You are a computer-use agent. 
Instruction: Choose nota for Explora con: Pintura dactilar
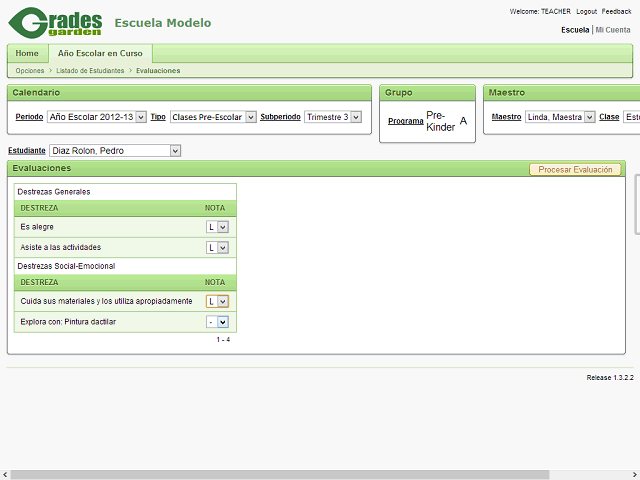click(217, 322)
